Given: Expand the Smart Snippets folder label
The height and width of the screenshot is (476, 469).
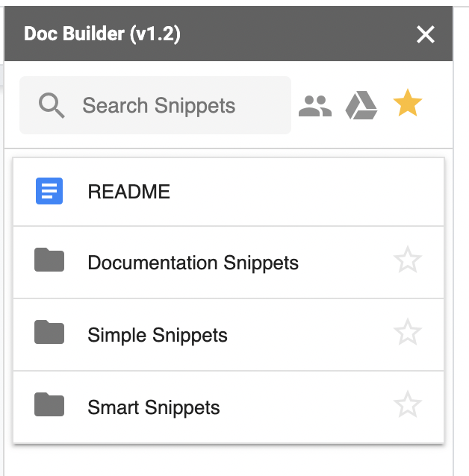Looking at the screenshot, I should [154, 407].
